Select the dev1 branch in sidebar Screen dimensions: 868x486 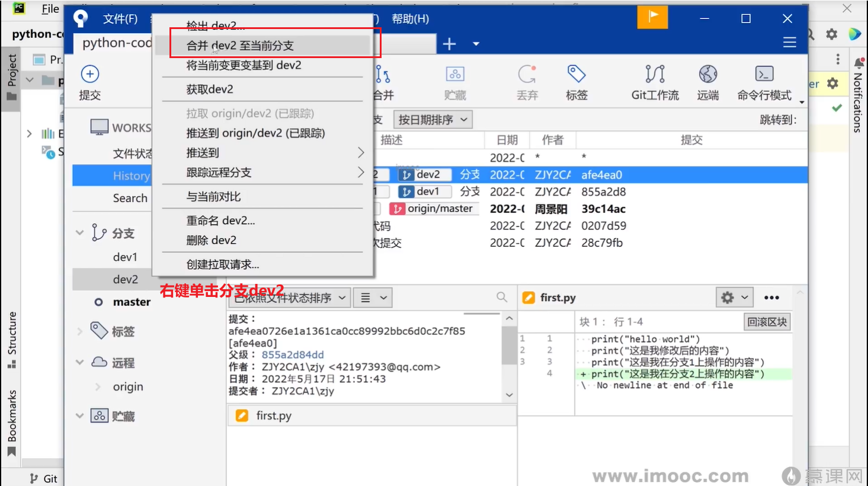coord(125,257)
